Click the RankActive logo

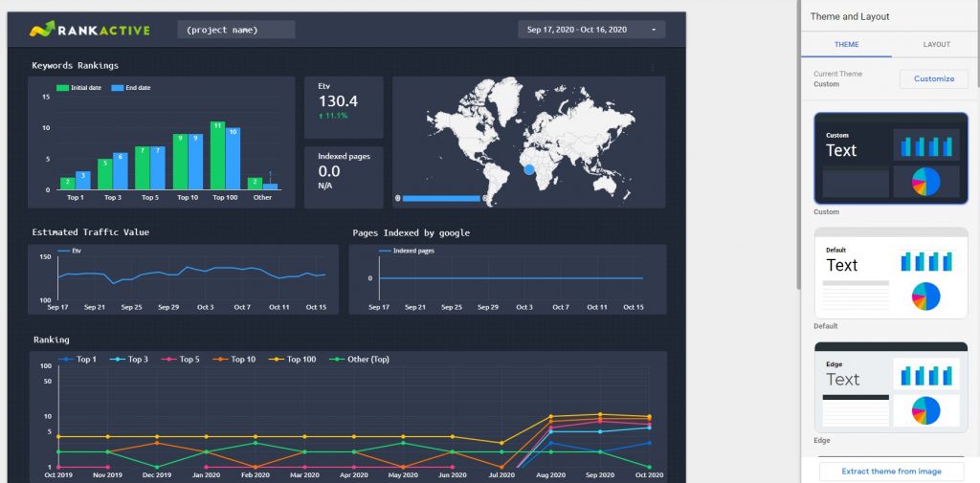click(90, 30)
